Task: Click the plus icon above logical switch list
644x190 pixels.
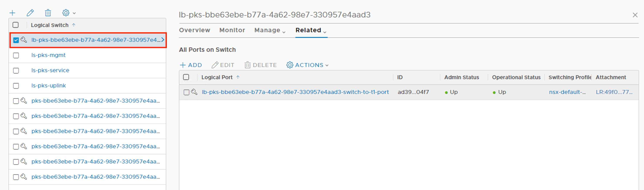Action: (x=12, y=13)
